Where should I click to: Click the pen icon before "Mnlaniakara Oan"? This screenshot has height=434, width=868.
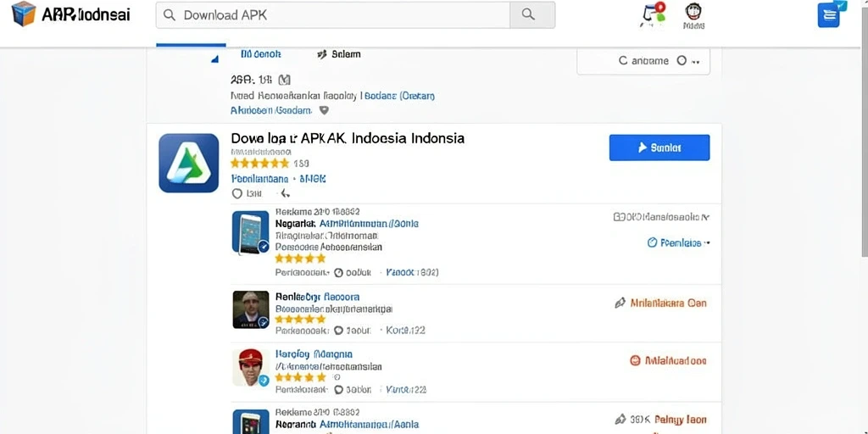click(x=620, y=303)
